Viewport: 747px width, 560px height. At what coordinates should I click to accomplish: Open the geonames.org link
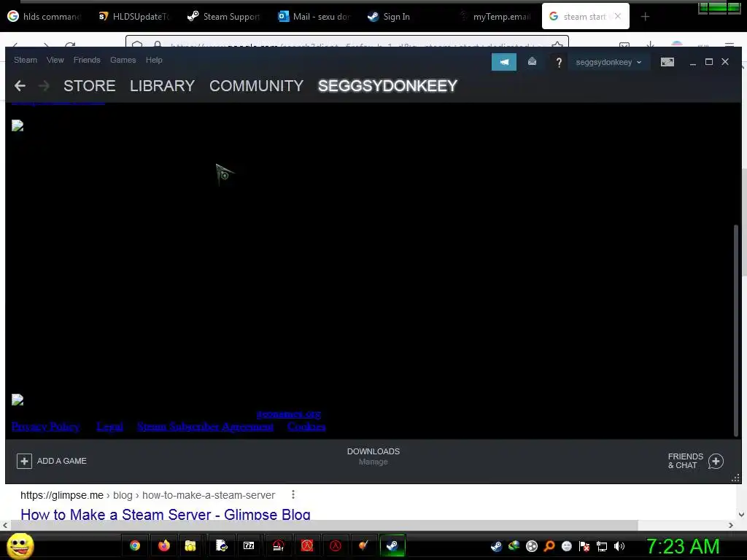click(289, 414)
